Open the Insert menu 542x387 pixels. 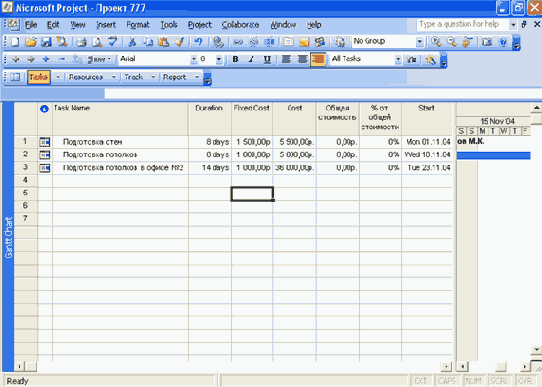pyautogui.click(x=106, y=25)
